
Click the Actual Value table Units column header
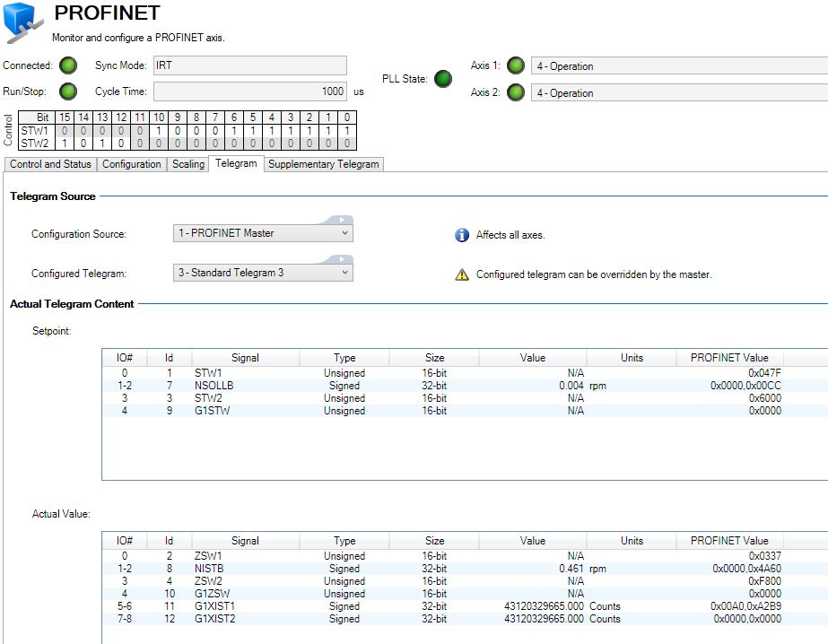coord(632,541)
